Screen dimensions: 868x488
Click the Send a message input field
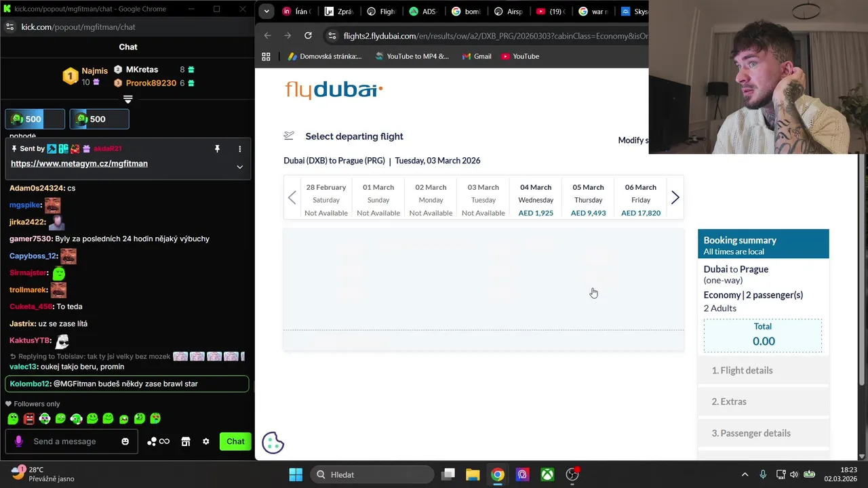point(71,441)
